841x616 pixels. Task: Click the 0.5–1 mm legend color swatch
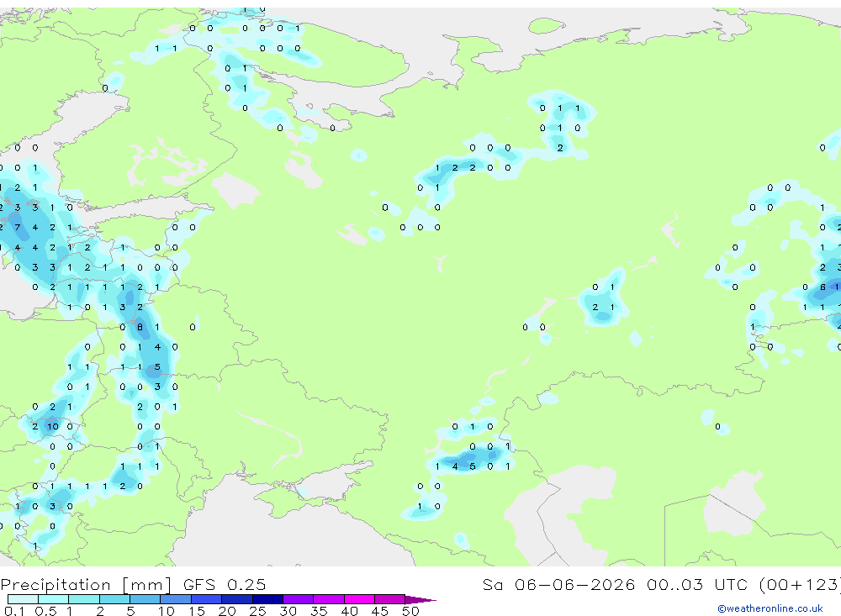(x=54, y=599)
